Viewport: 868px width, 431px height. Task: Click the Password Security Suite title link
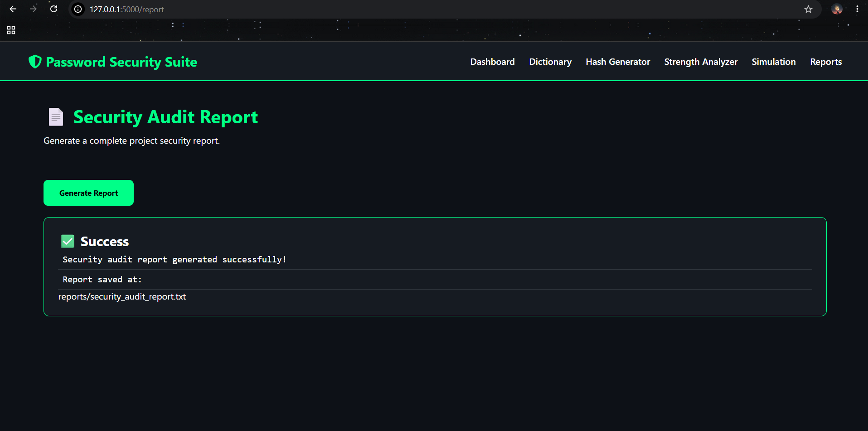pyautogui.click(x=121, y=62)
